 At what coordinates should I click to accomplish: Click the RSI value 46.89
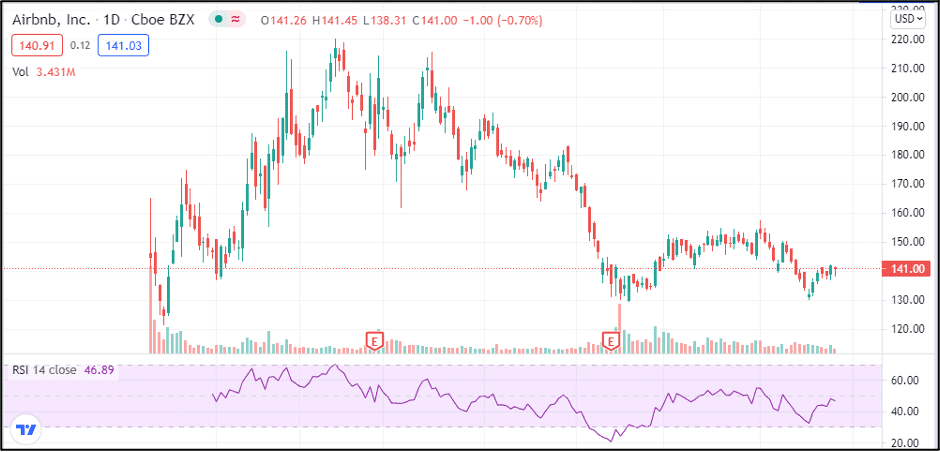click(98, 370)
